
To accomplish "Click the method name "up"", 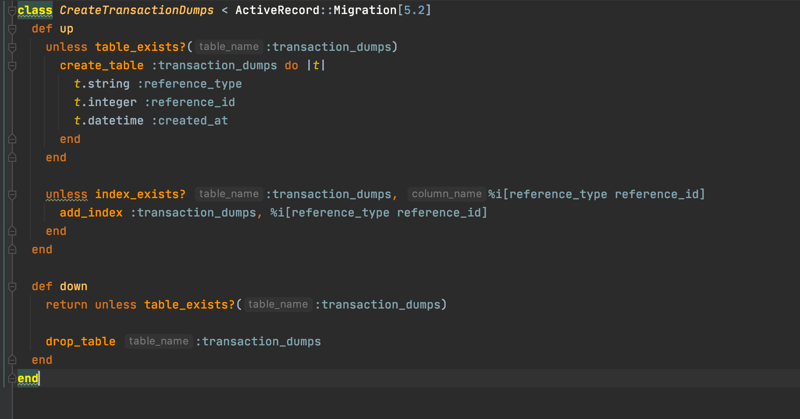I will [66, 29].
